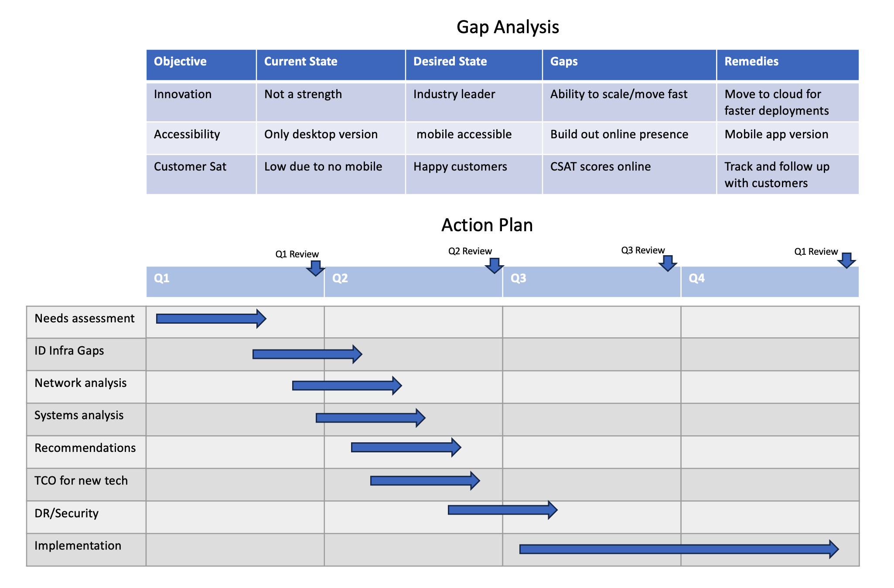Click the Action Plan heading
Image resolution: width=894 pixels, height=588 pixels.
pyautogui.click(x=487, y=225)
